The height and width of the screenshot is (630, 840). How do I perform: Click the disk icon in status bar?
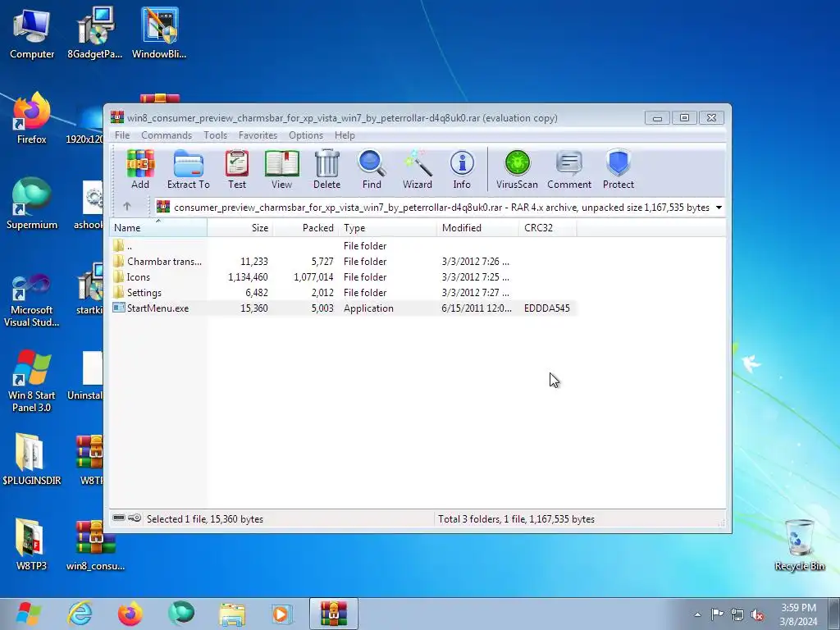click(x=120, y=518)
